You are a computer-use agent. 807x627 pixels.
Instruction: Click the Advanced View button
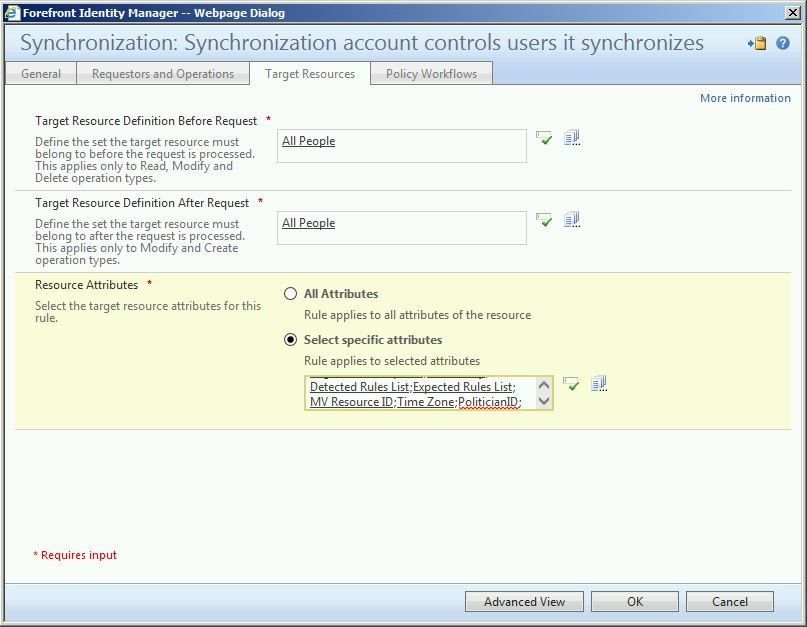(x=524, y=601)
